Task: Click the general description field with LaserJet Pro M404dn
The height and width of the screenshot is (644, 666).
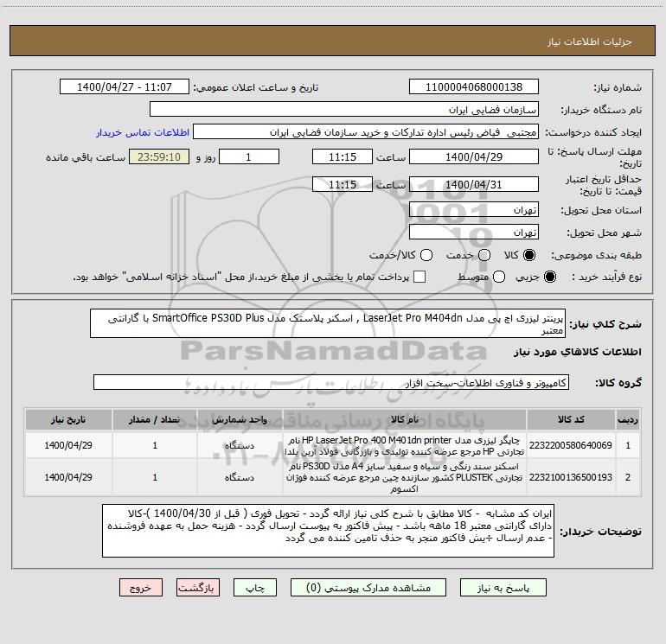Action: tap(328, 323)
